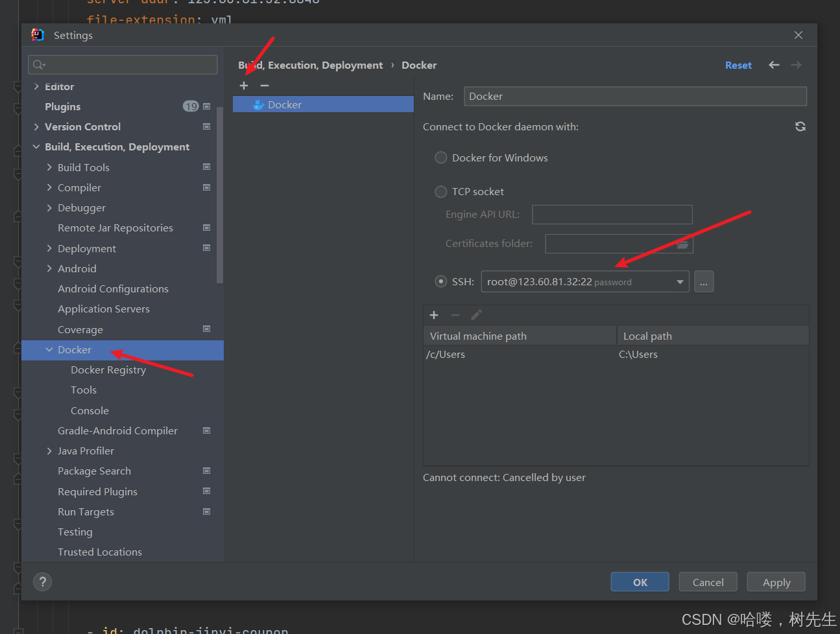This screenshot has width=840, height=634.
Task: Click the Plugins update count badge 19
Action: (x=191, y=106)
